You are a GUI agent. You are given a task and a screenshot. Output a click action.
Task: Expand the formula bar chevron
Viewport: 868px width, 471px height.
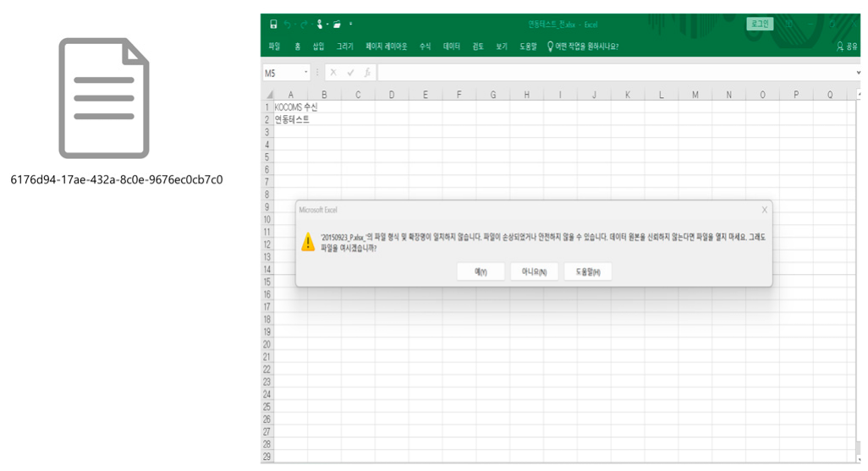coord(860,74)
